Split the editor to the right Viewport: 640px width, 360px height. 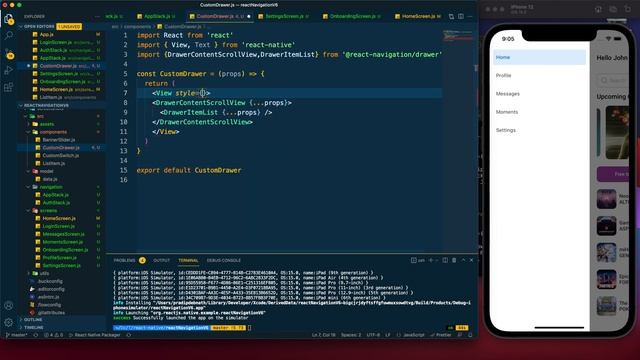click(x=461, y=16)
